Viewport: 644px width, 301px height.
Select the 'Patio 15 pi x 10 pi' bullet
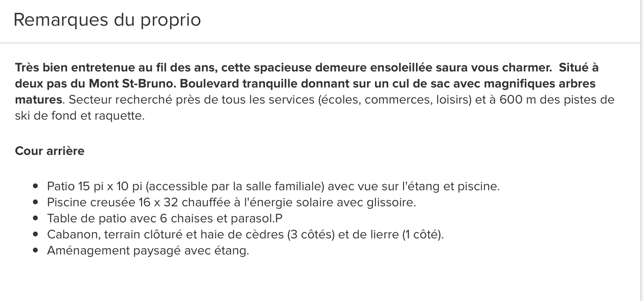(x=273, y=186)
